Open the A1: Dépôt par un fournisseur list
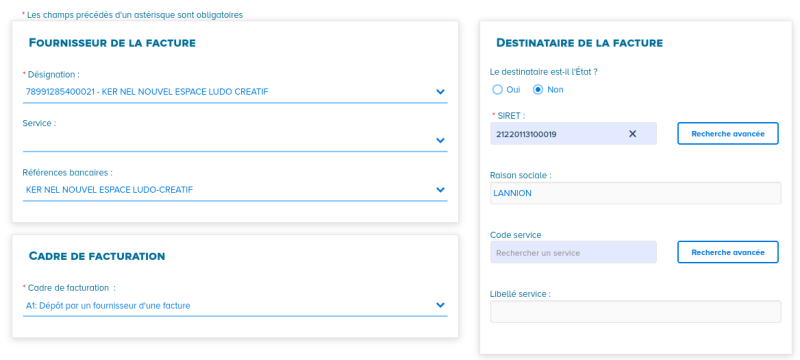 point(235,306)
